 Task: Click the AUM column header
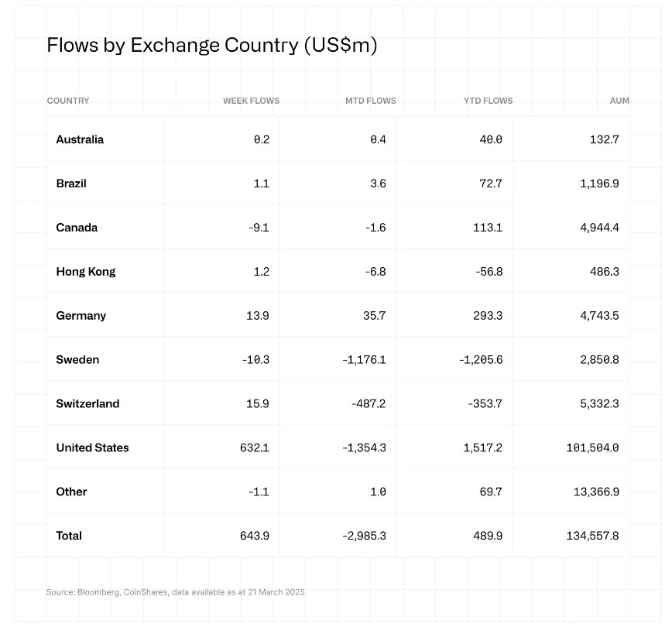[x=619, y=101]
